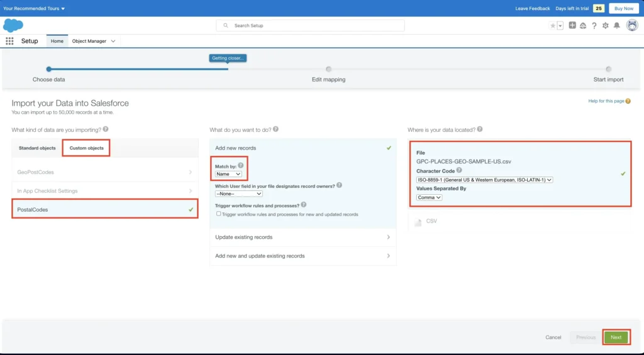
Task: Select Add new records option
Action: pyautogui.click(x=303, y=148)
